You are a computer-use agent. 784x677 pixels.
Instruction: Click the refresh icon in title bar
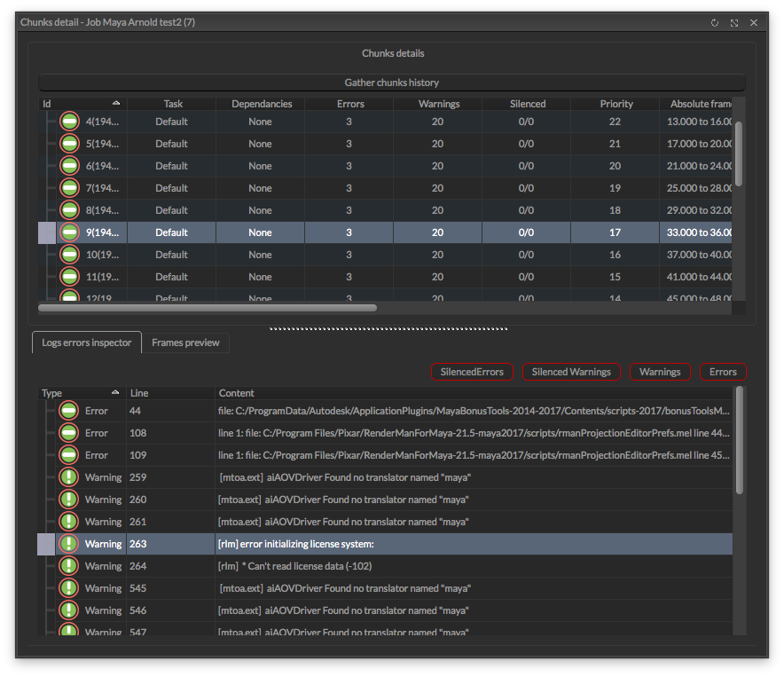[715, 22]
